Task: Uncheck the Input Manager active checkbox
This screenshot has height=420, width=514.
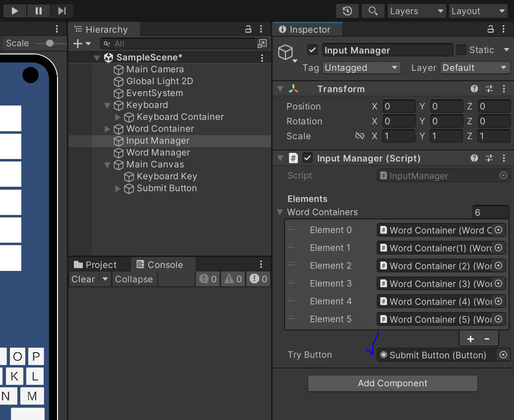Action: pyautogui.click(x=312, y=50)
